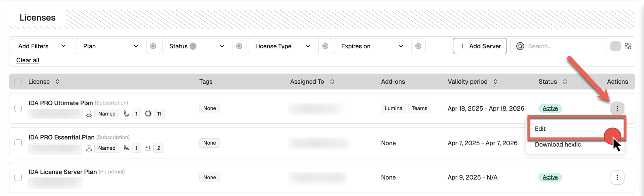Click the Clear all link
The image size is (644, 196).
click(x=28, y=60)
